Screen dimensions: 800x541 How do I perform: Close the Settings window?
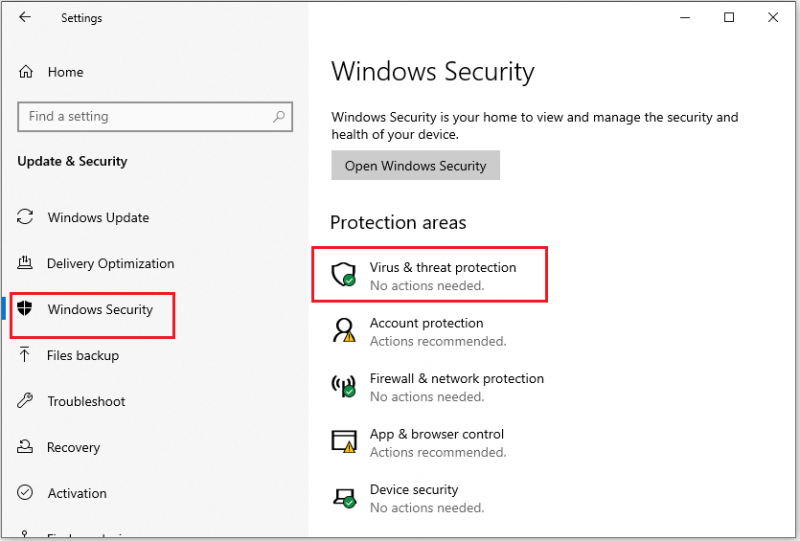773,17
